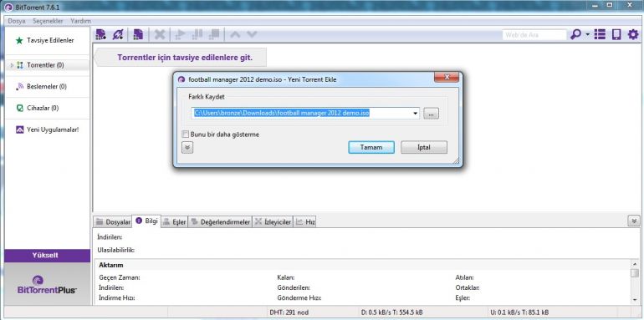Click the devices/remote phone icon

click(x=616, y=34)
